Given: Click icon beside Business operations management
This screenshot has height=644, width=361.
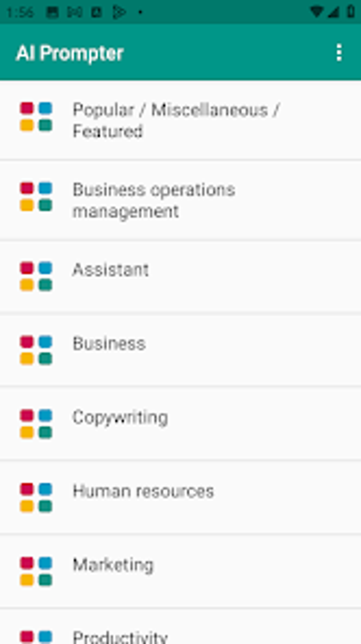Looking at the screenshot, I should (36, 196).
